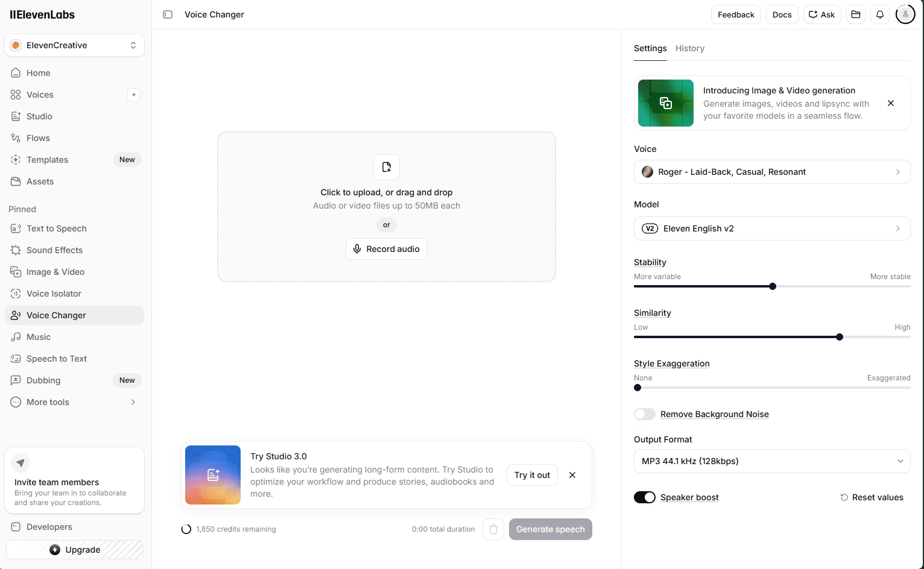Open the folder icon in top bar
The width and height of the screenshot is (924, 569).
click(856, 14)
